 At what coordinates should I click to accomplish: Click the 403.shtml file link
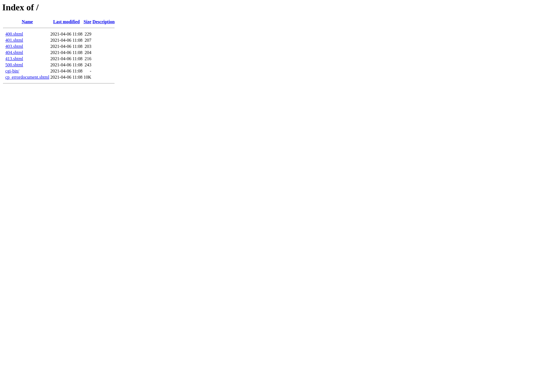tap(14, 46)
